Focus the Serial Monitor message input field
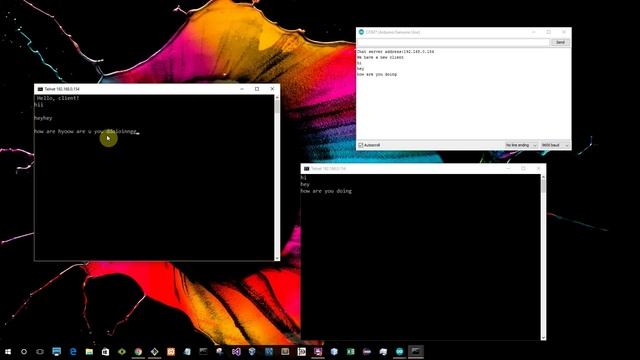The height and width of the screenshot is (360, 640). pyautogui.click(x=453, y=42)
